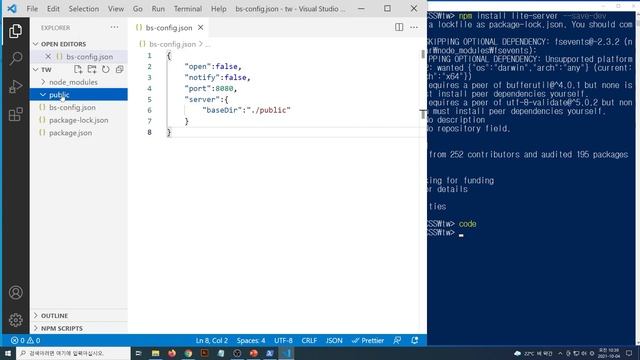Screen dimensions: 640x360
Task: Open package-lock.json in file tree
Action: (x=79, y=120)
